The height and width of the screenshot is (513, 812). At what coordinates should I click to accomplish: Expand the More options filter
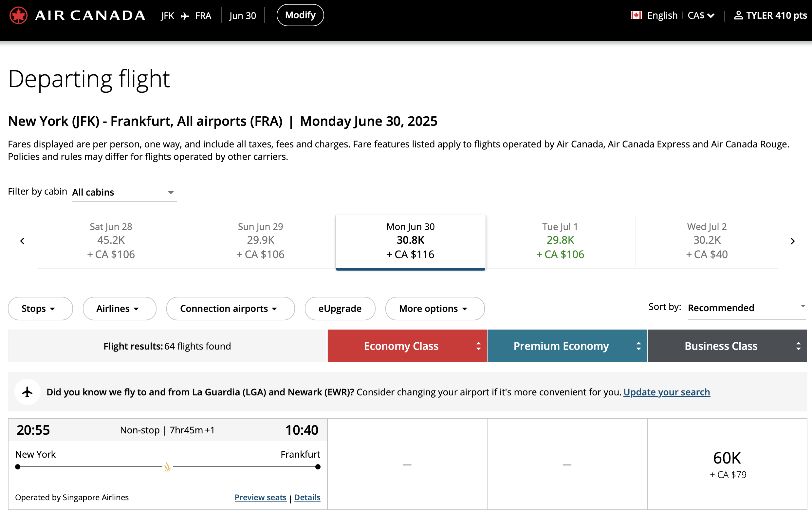[x=435, y=309]
